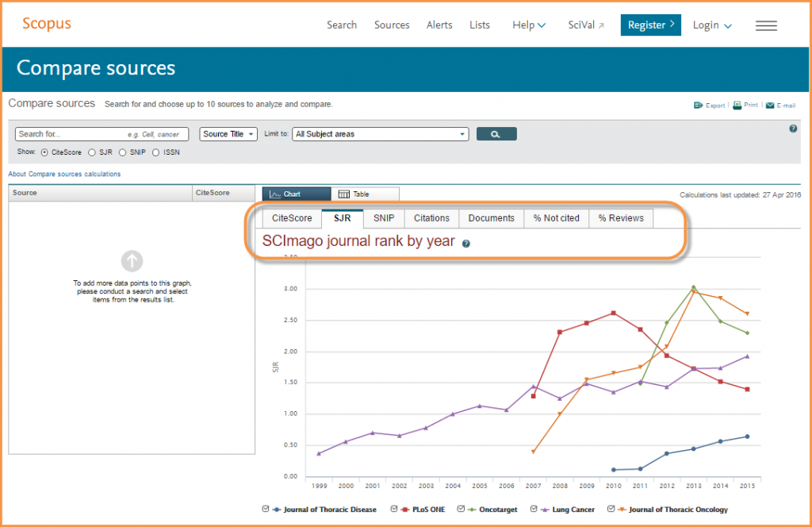
Task: Switch to the Documents tab
Action: tap(492, 218)
